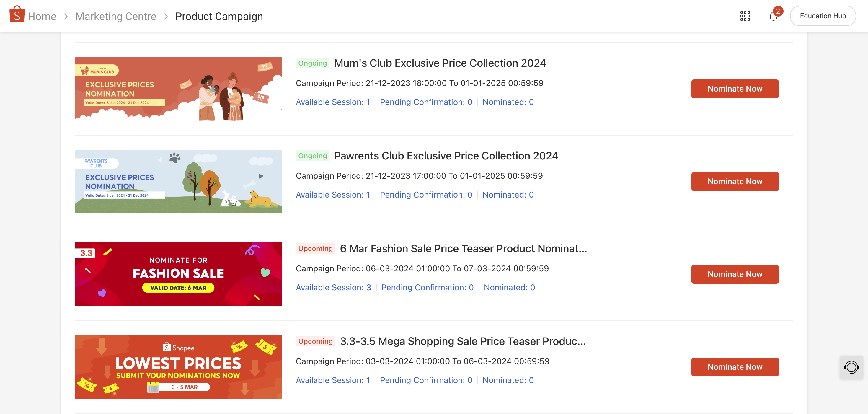Nominate for 3.3-3.5 Mega Shopping Sale
The image size is (868, 414).
coord(735,367)
